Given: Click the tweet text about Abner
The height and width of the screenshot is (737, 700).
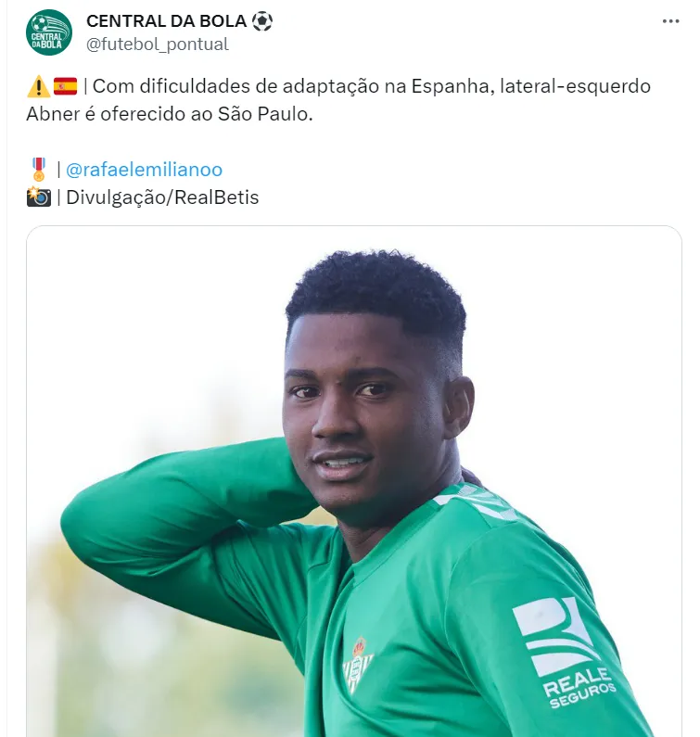Looking at the screenshot, I should point(338,99).
